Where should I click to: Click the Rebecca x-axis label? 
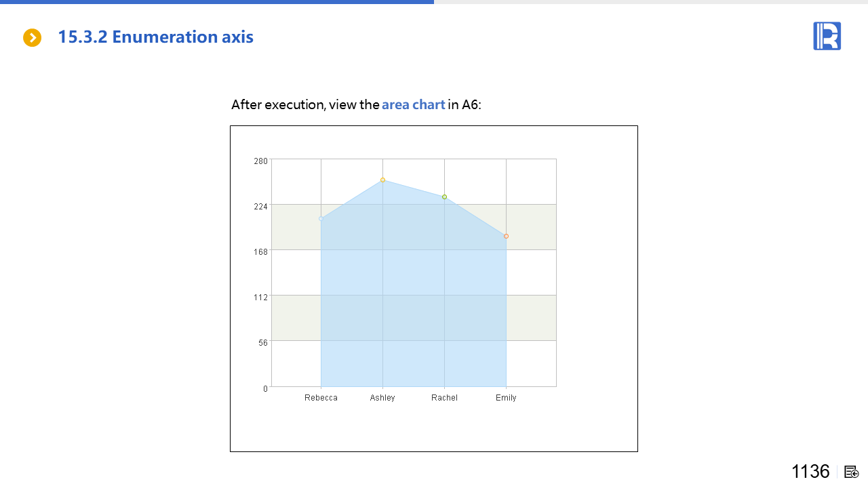point(321,398)
